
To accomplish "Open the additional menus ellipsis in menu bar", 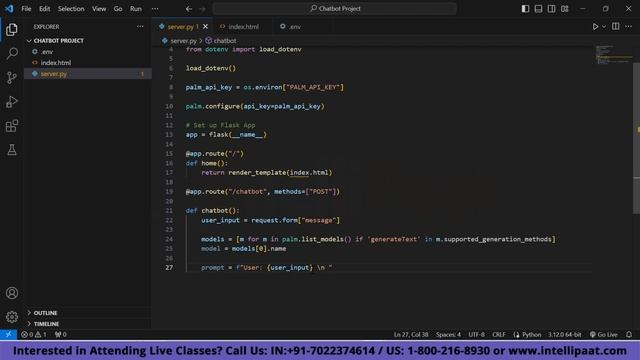I will click(155, 9).
